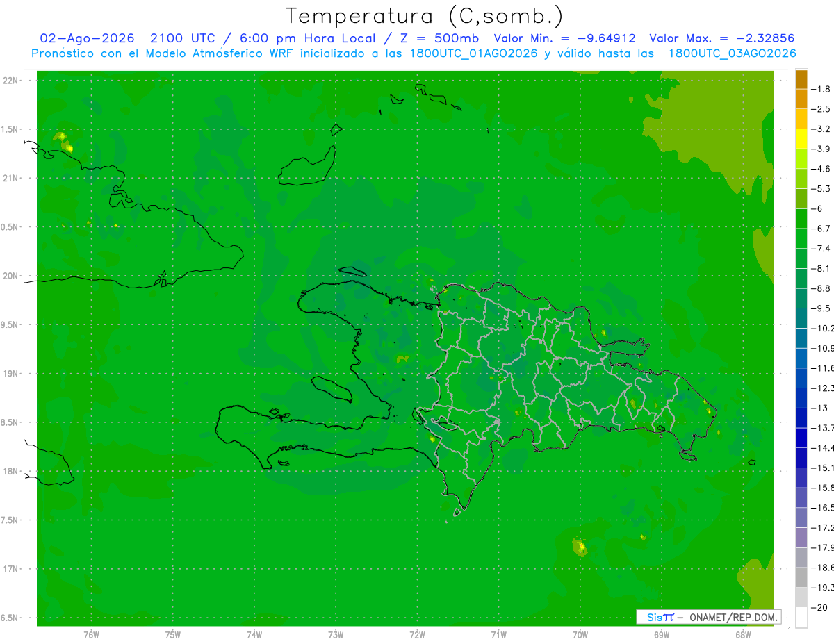Screen dimensions: 834x644
Task: Pick the orange swatch between -1.8 and -2.5
Action: pyautogui.click(x=801, y=99)
